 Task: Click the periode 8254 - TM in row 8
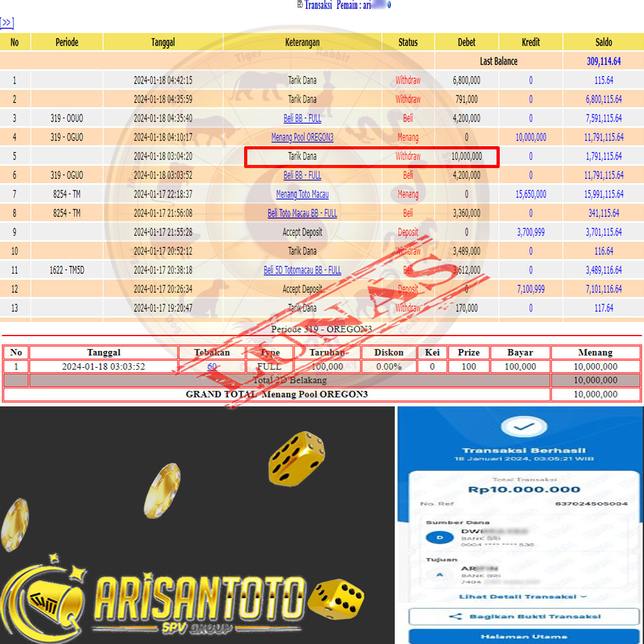click(x=67, y=213)
